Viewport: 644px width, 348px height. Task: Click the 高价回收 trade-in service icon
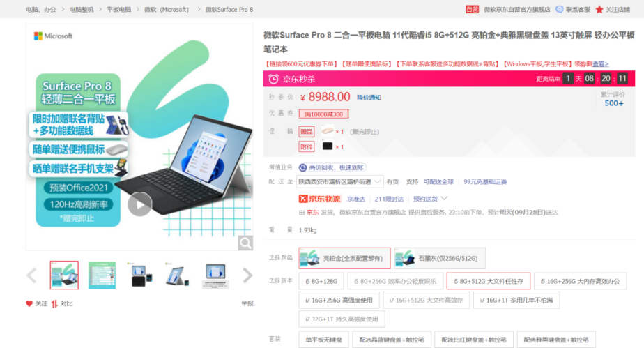(x=303, y=167)
